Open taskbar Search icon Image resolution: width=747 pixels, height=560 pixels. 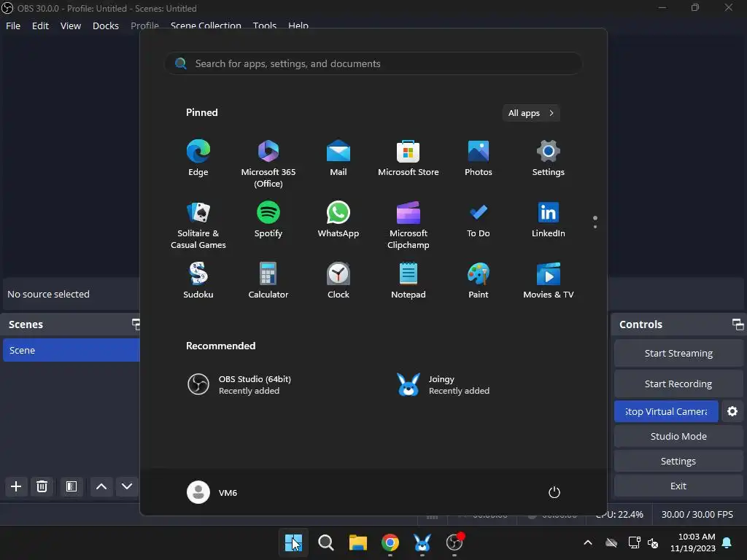click(x=326, y=542)
